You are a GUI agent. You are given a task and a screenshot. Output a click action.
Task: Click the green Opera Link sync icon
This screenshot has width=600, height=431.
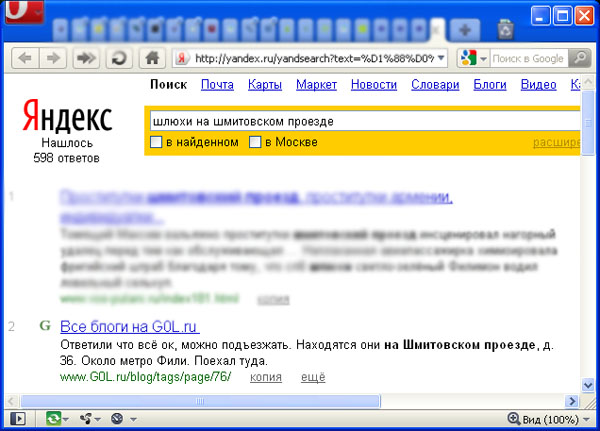point(53,418)
